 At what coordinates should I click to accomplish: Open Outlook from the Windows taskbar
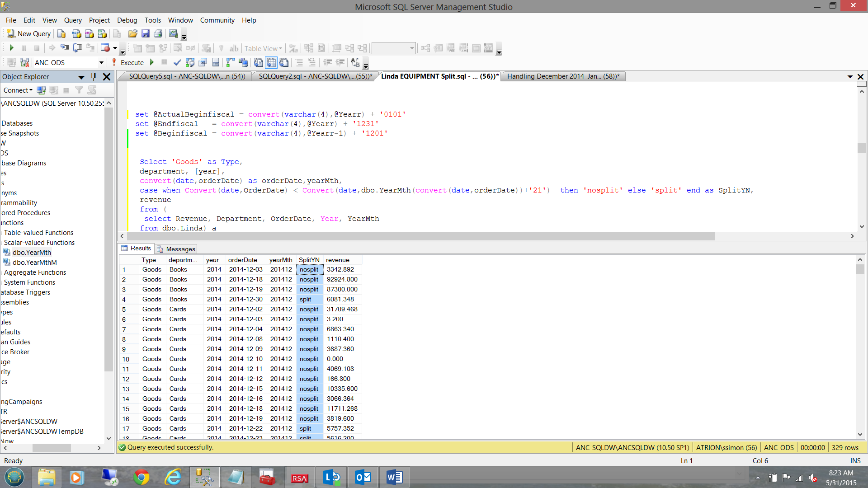[x=363, y=477]
